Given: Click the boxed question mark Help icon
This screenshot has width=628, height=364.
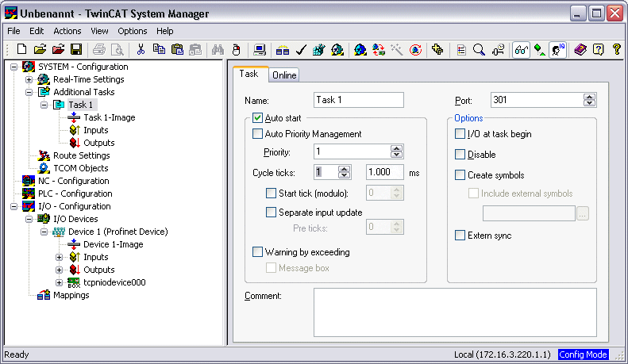Looking at the screenshot, I should [x=598, y=50].
